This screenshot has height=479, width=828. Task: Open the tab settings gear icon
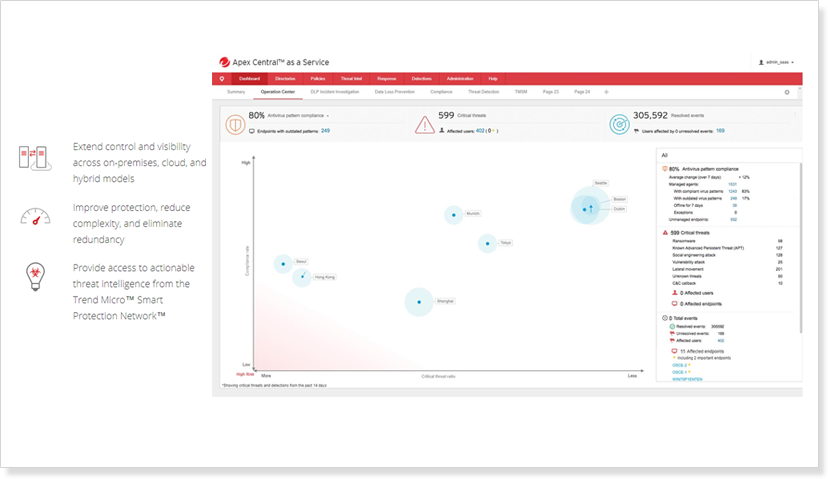[x=787, y=92]
